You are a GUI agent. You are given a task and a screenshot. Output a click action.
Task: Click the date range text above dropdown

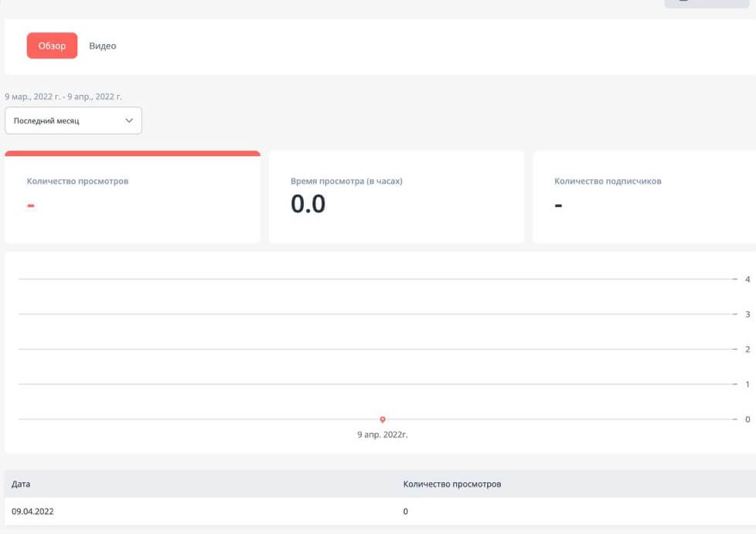63,97
